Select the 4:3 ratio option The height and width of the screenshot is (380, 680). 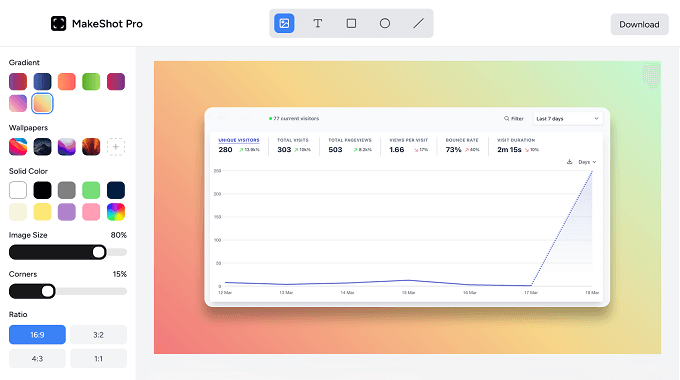pyautogui.click(x=37, y=359)
